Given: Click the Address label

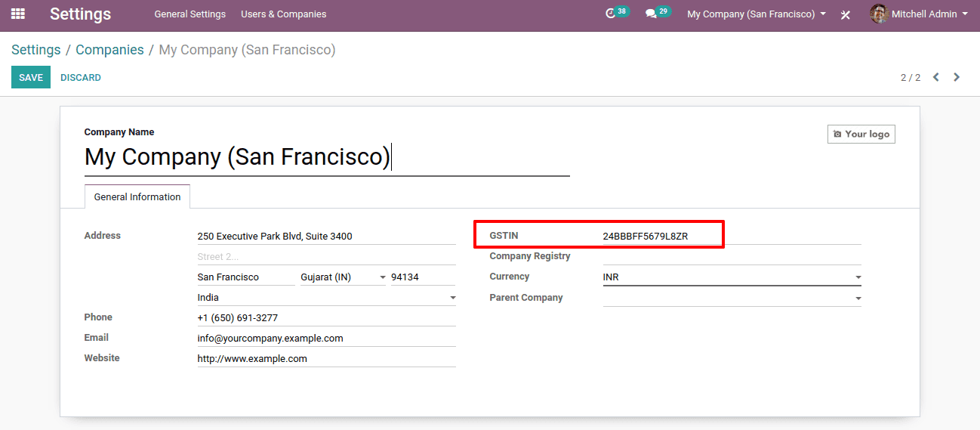Looking at the screenshot, I should 103,236.
